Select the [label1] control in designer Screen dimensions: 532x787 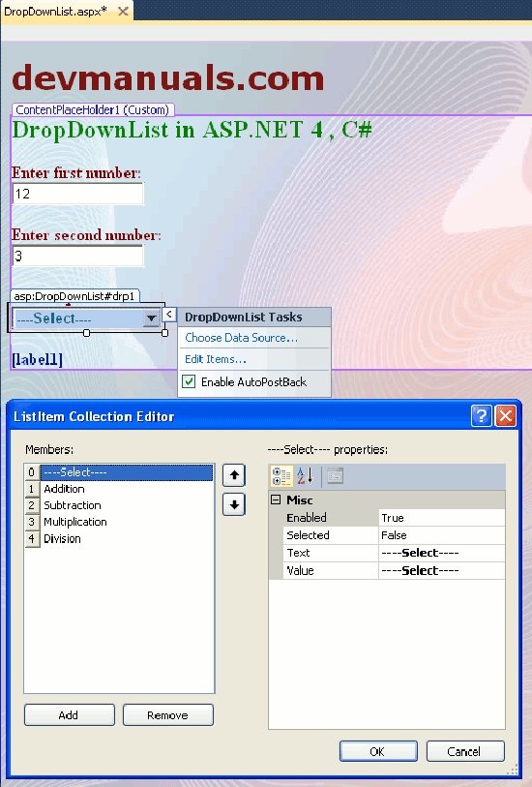[x=37, y=359]
